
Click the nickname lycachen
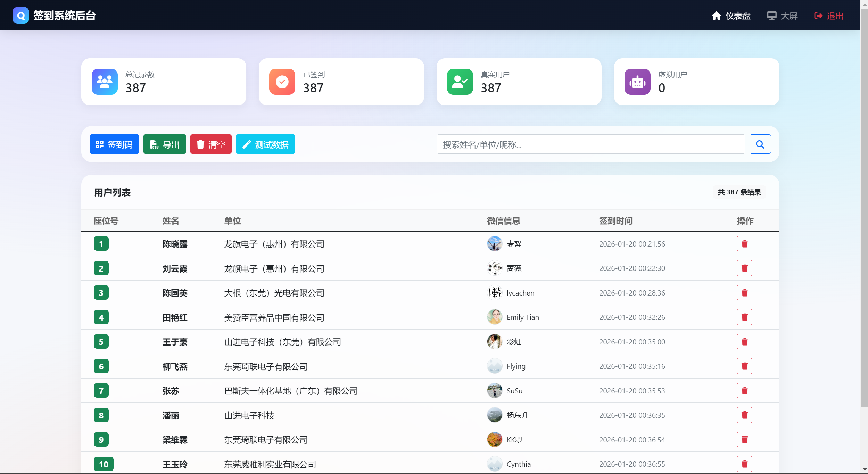(x=520, y=293)
